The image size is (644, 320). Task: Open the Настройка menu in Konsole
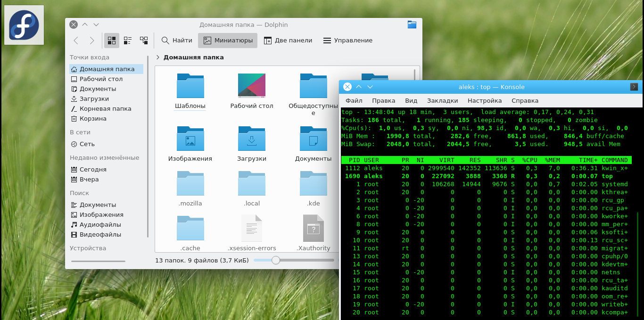484,100
